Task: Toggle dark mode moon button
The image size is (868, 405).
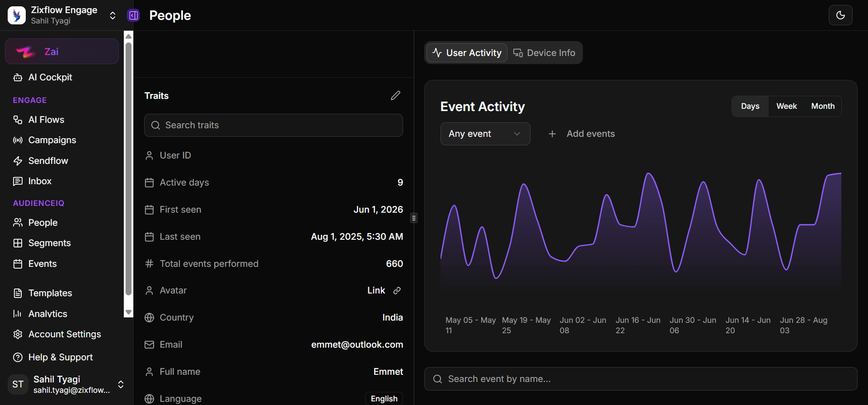Action: pos(840,15)
